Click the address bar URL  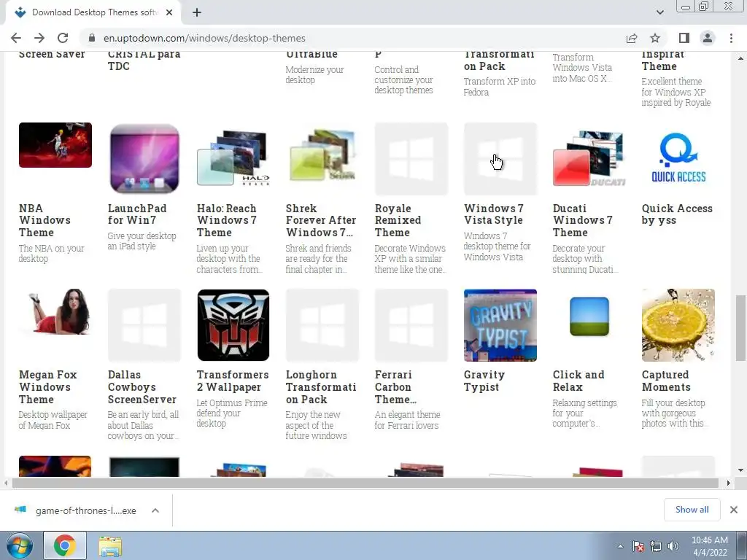[204, 38]
